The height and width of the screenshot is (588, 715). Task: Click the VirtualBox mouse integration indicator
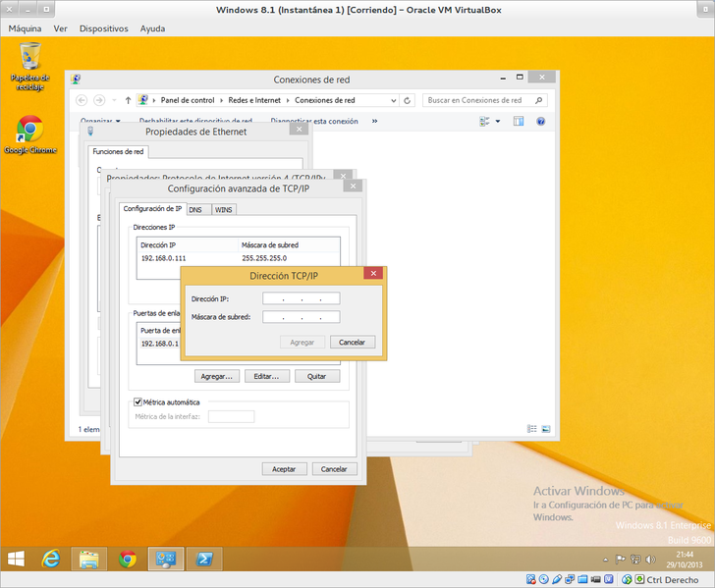point(627,579)
